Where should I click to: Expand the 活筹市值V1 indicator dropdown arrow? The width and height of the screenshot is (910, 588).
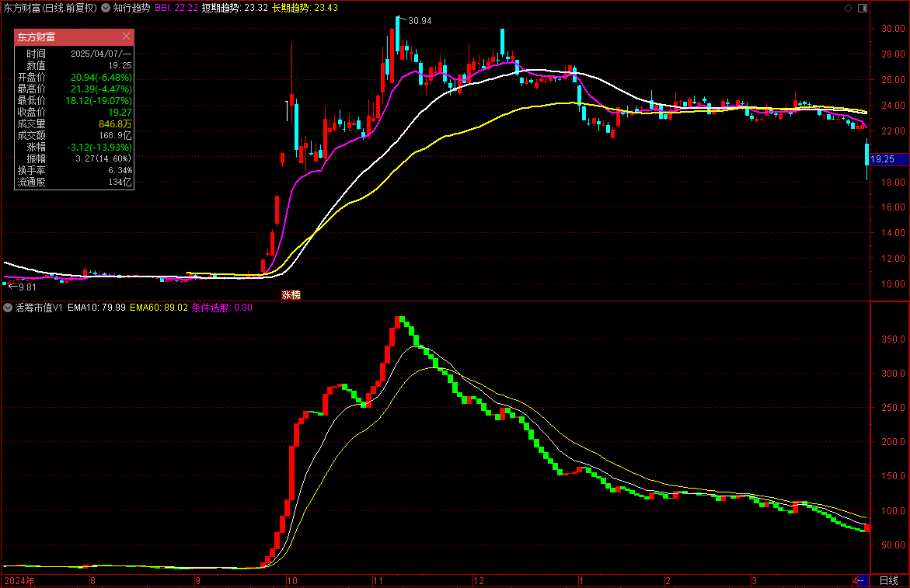pyautogui.click(x=8, y=308)
